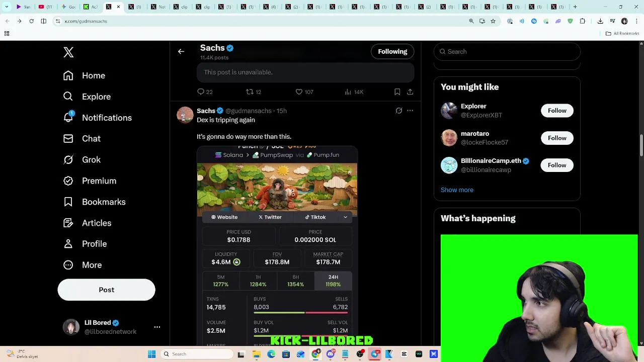Click Show more under You might like
Viewport: 644px width, 362px height.
click(x=457, y=190)
